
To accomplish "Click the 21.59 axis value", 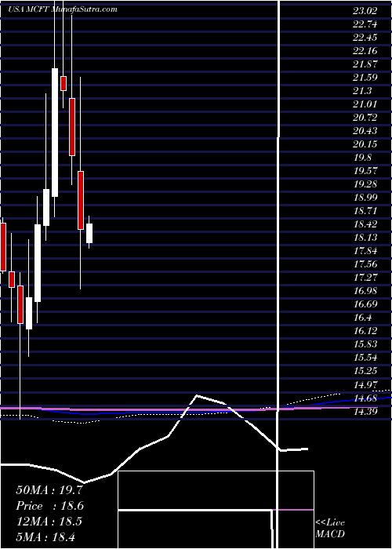I will click(x=365, y=78).
